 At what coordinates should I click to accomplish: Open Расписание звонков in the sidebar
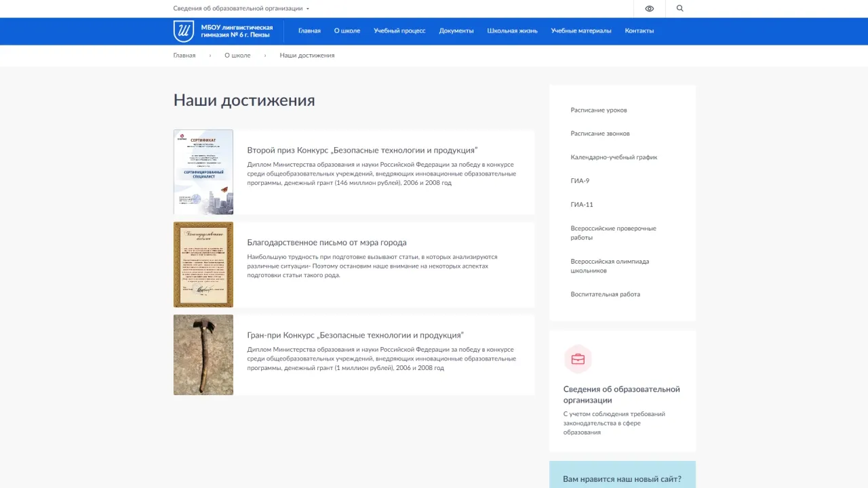[x=600, y=134]
